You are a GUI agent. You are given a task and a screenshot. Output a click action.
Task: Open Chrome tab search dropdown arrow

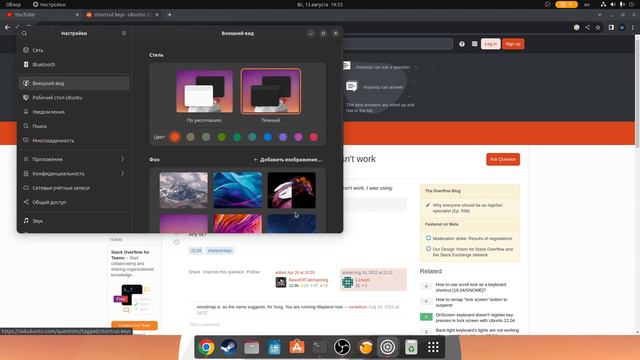(x=600, y=15)
